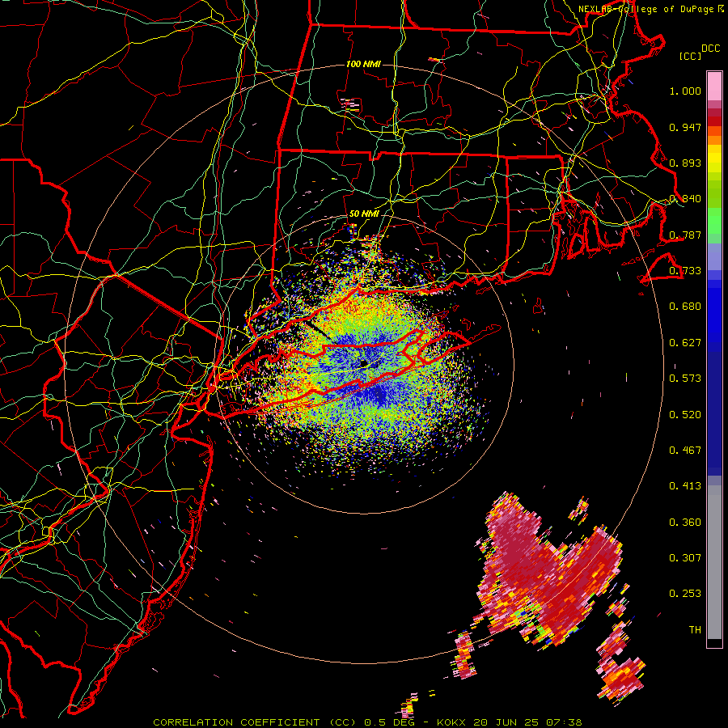The image size is (728, 728).
Task: Select the 0.680 scale value
Action: (x=685, y=307)
